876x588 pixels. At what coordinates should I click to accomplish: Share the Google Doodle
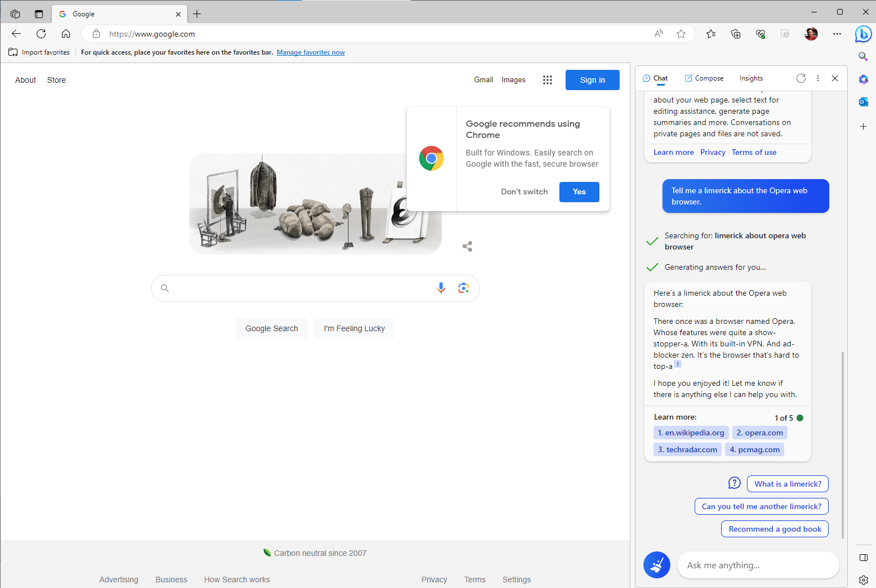point(467,246)
